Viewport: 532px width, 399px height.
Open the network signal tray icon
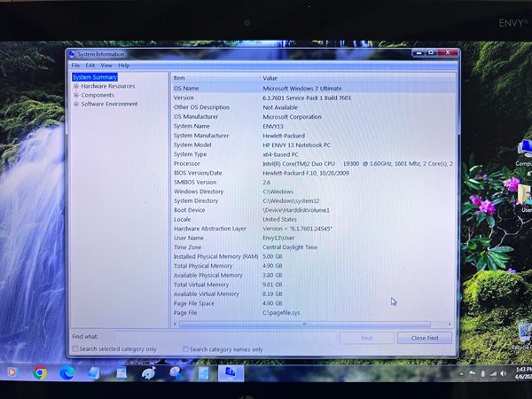pyautogui.click(x=493, y=373)
